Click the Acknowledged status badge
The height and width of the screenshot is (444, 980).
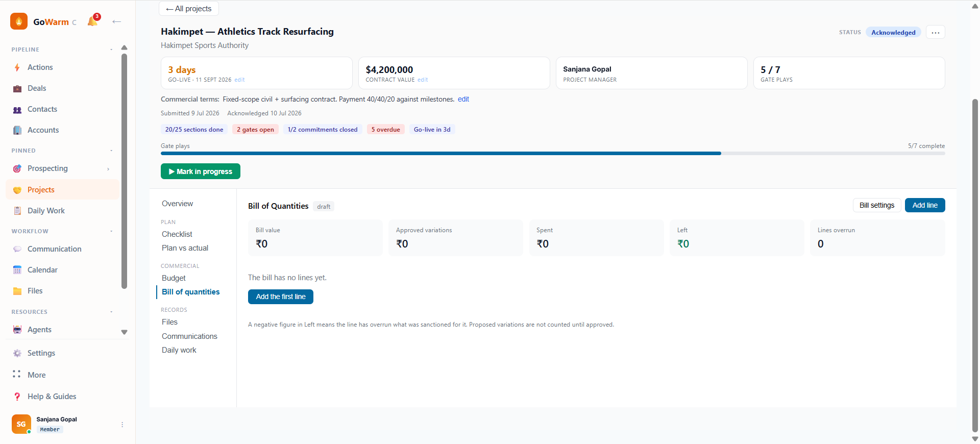tap(893, 32)
